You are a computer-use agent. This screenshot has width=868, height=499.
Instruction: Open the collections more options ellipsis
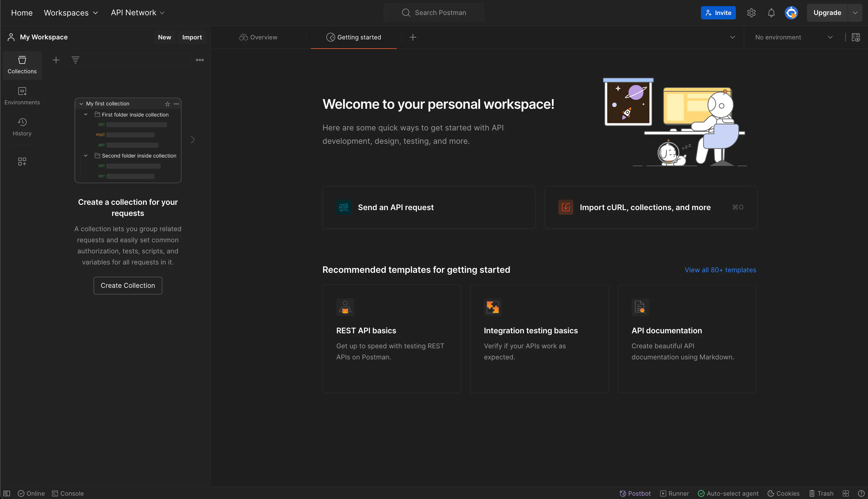click(x=200, y=60)
